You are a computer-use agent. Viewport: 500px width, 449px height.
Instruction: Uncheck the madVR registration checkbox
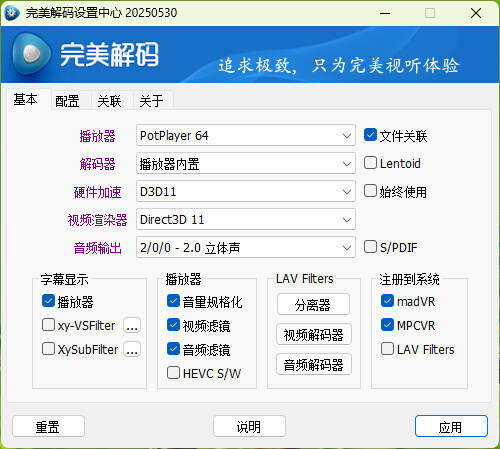(x=387, y=301)
